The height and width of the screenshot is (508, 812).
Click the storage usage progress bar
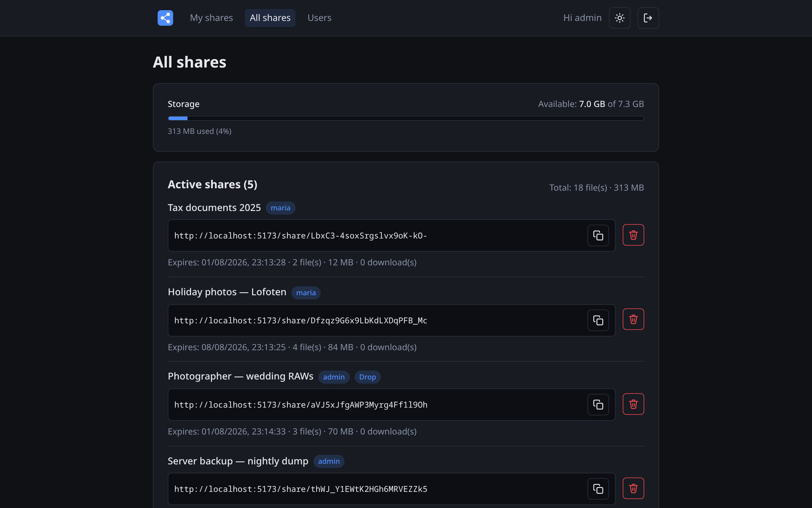[x=406, y=118]
